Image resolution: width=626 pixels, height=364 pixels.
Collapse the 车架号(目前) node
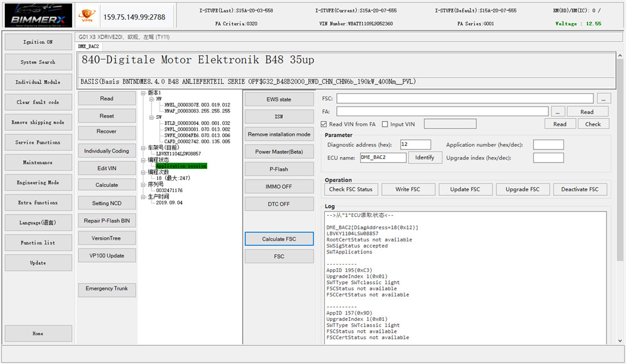(x=143, y=148)
